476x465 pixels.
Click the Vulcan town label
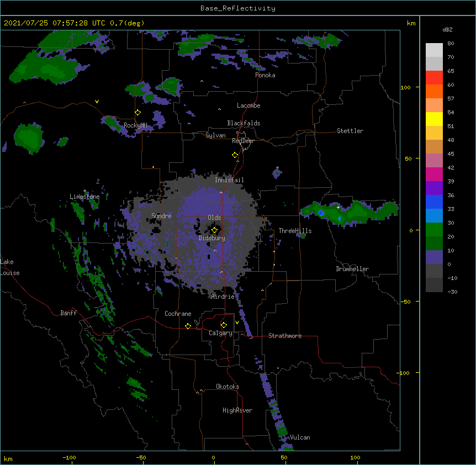300,437
